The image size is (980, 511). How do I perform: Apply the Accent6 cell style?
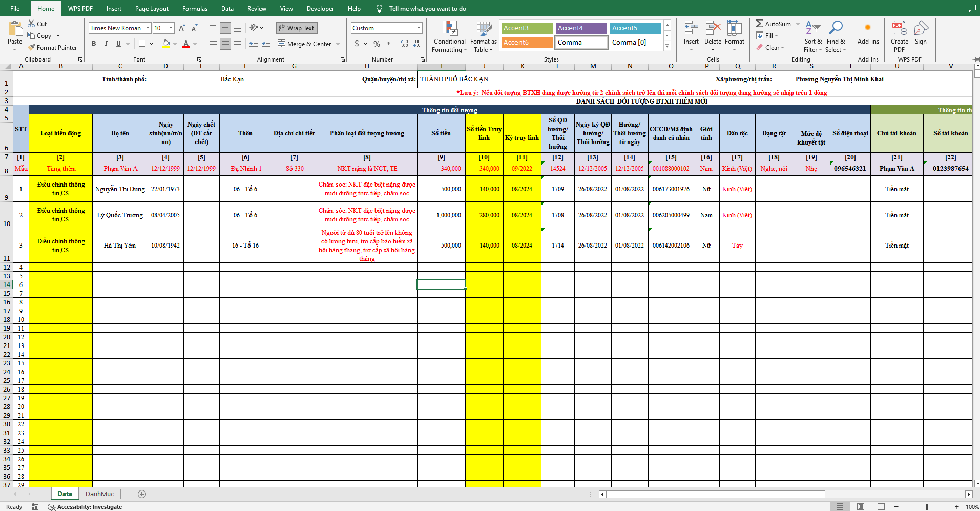[x=527, y=43]
